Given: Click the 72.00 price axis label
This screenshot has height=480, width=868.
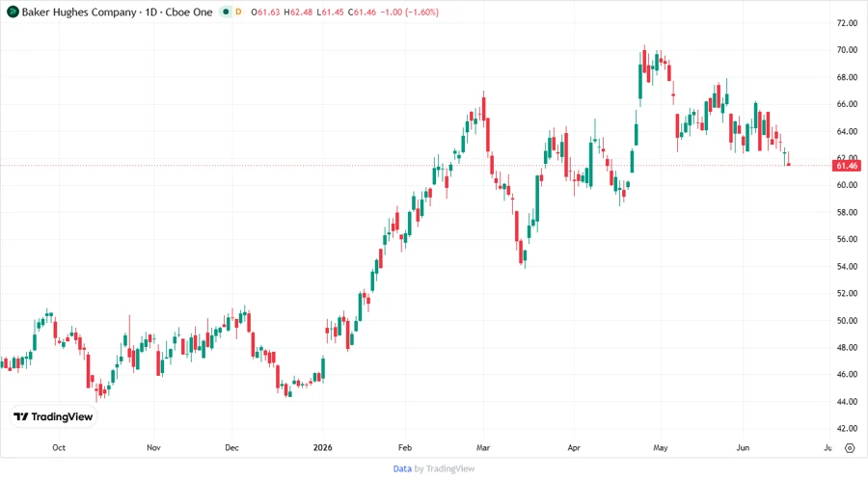Looking at the screenshot, I should tap(847, 23).
